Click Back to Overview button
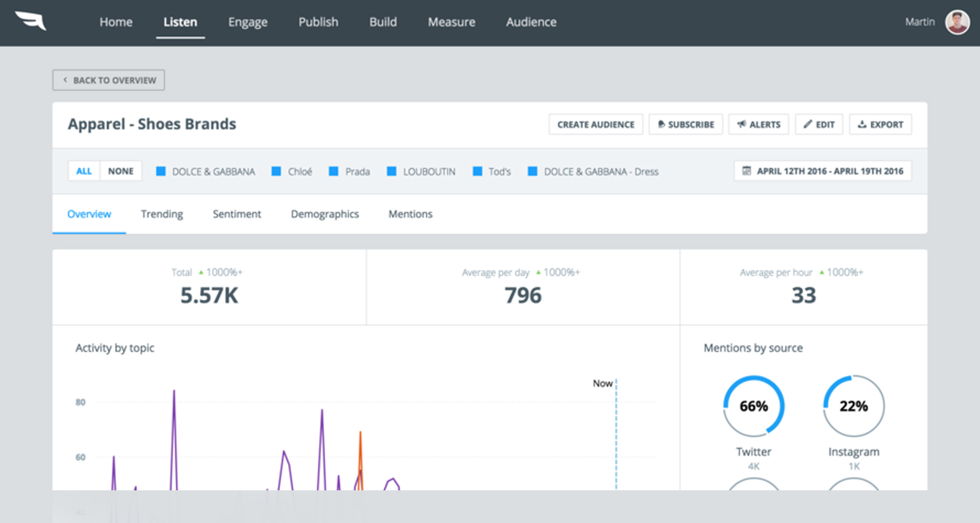The width and height of the screenshot is (980, 523). [109, 80]
